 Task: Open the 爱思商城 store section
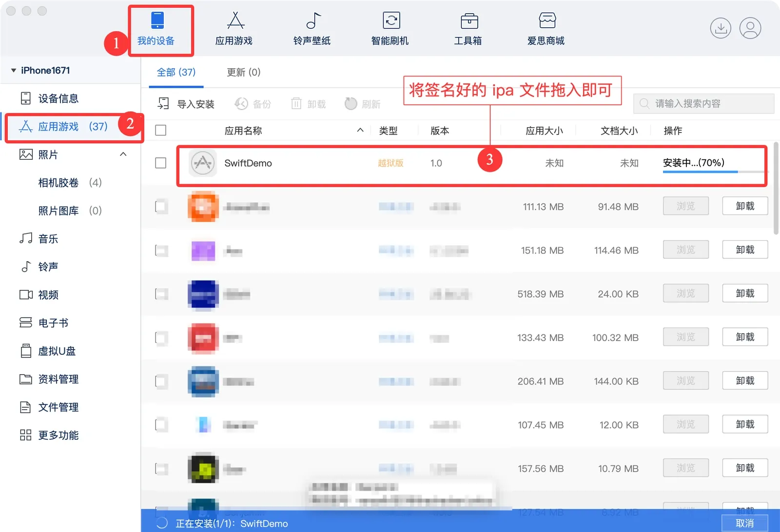point(546,29)
